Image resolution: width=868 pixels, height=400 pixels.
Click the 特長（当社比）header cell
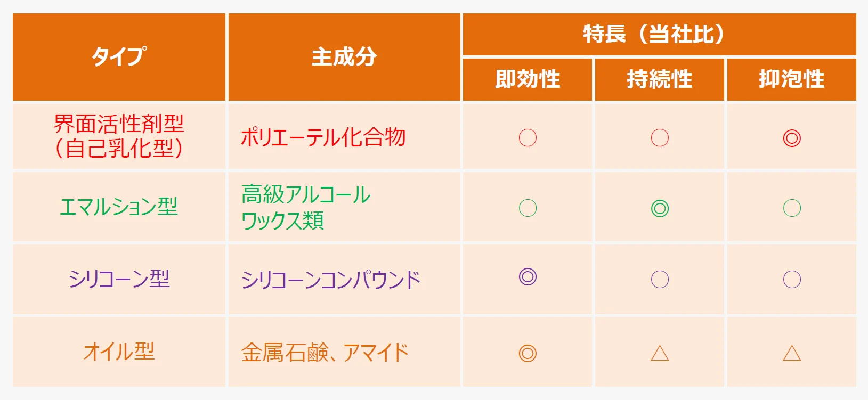(660, 34)
